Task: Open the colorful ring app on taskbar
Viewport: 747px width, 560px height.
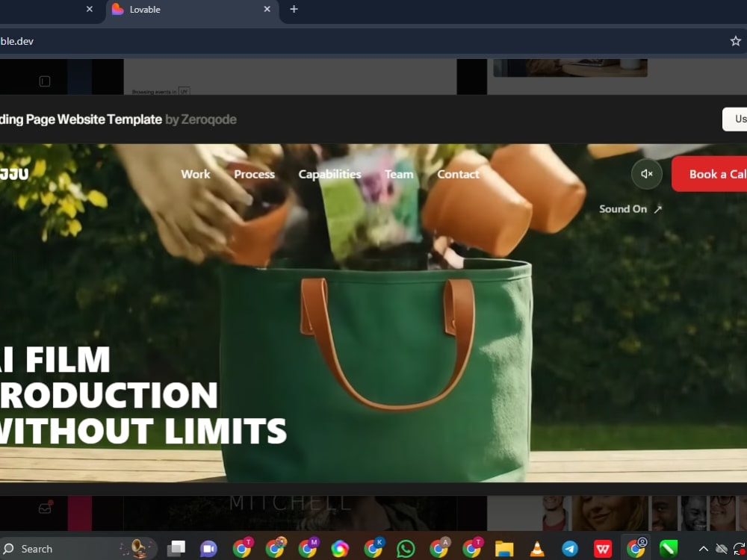Action: 340,549
